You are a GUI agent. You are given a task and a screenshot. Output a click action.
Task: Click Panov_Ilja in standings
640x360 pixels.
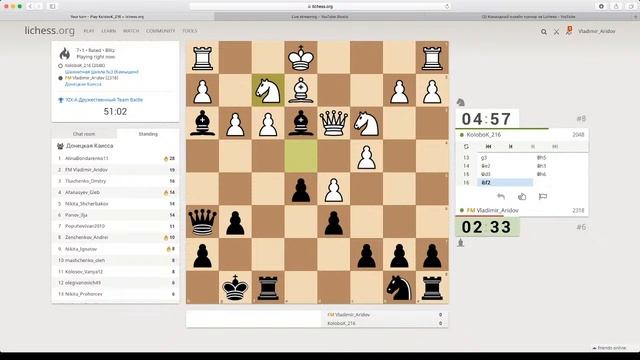pyautogui.click(x=76, y=215)
